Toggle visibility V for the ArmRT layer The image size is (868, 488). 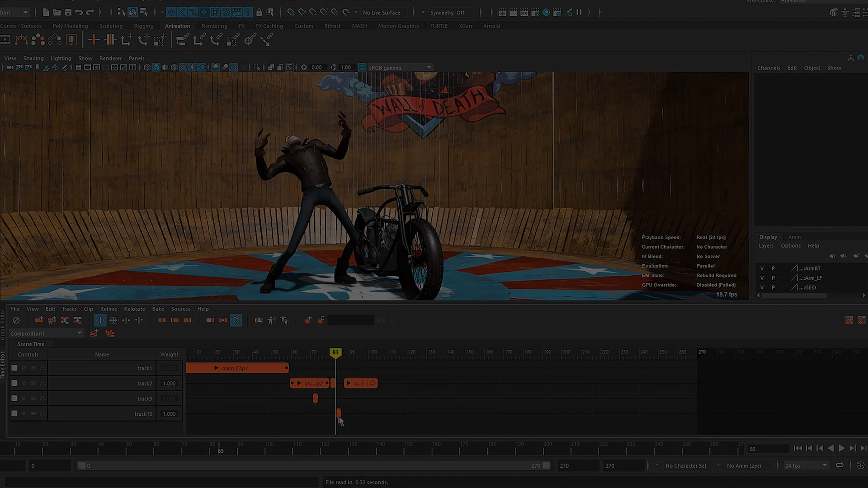pyautogui.click(x=762, y=268)
